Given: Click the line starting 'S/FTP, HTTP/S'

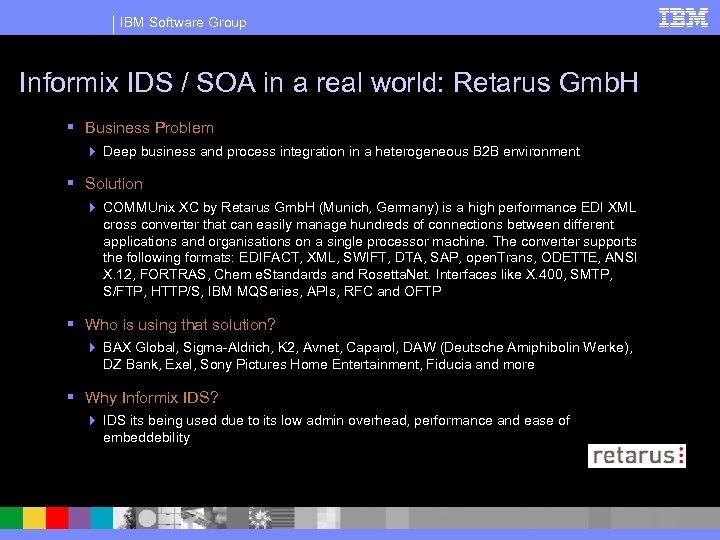Looking at the screenshot, I should pyautogui.click(x=272, y=291).
